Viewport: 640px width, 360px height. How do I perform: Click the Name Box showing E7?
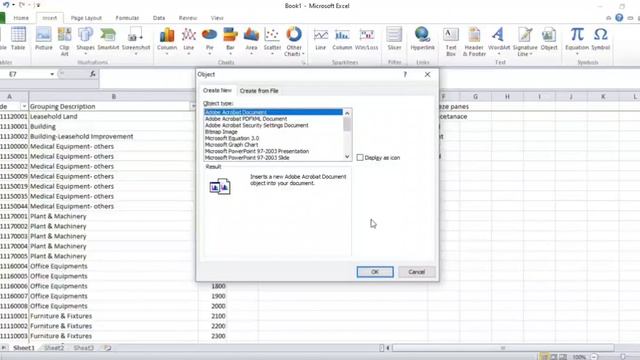coord(25,74)
